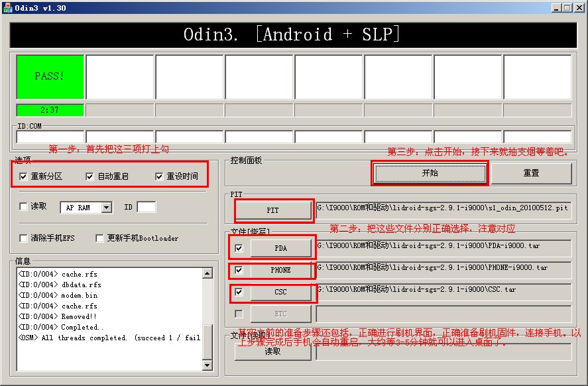Uncheck the PDA file checkbox
This screenshot has height=386, width=588.
[238, 247]
